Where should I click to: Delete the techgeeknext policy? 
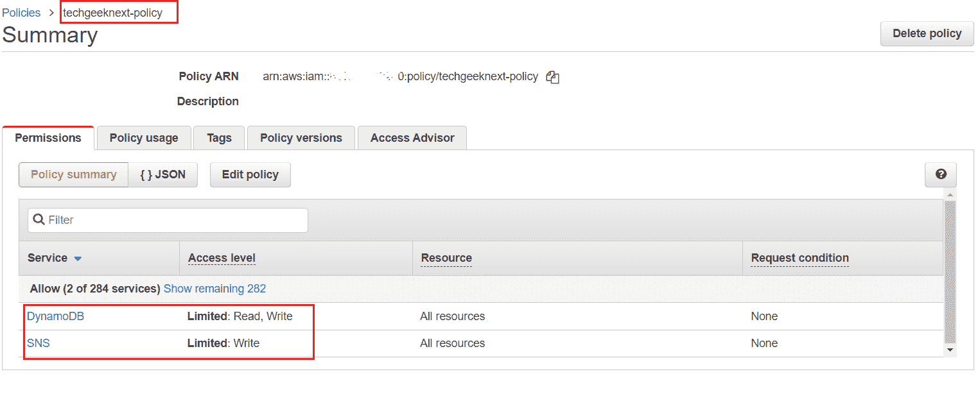click(x=927, y=33)
